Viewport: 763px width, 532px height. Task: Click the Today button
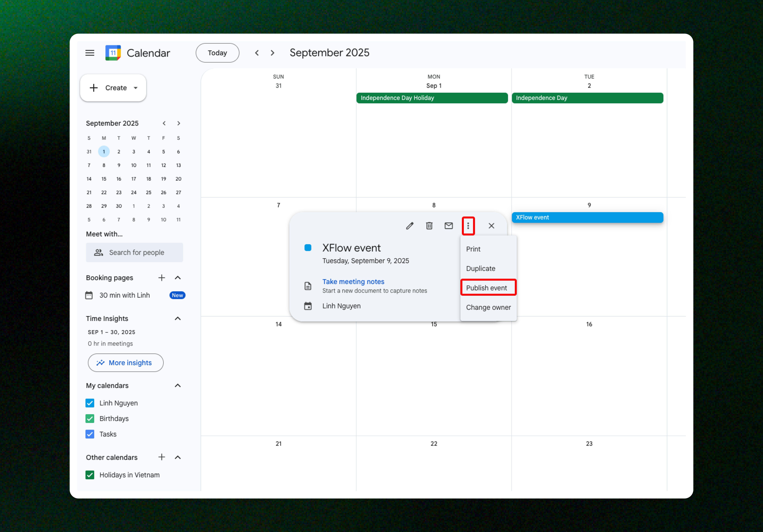(x=217, y=53)
